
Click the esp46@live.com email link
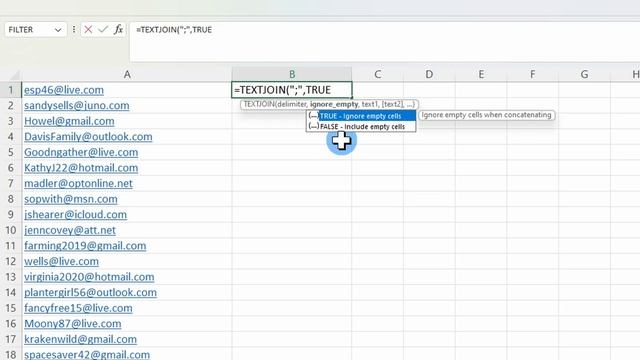[x=64, y=90]
